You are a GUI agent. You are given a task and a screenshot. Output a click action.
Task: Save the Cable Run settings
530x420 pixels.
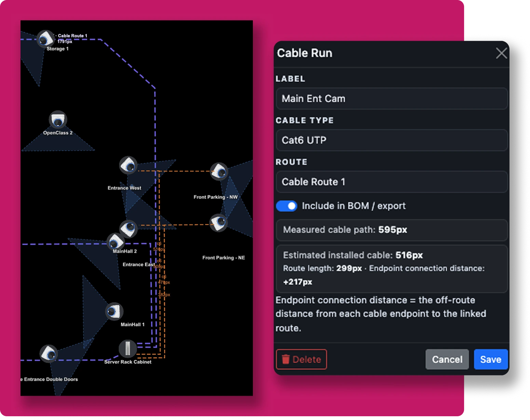coord(491,359)
